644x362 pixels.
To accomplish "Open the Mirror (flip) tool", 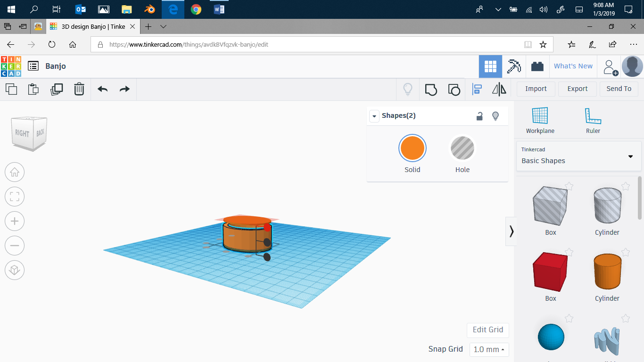I will (x=499, y=89).
